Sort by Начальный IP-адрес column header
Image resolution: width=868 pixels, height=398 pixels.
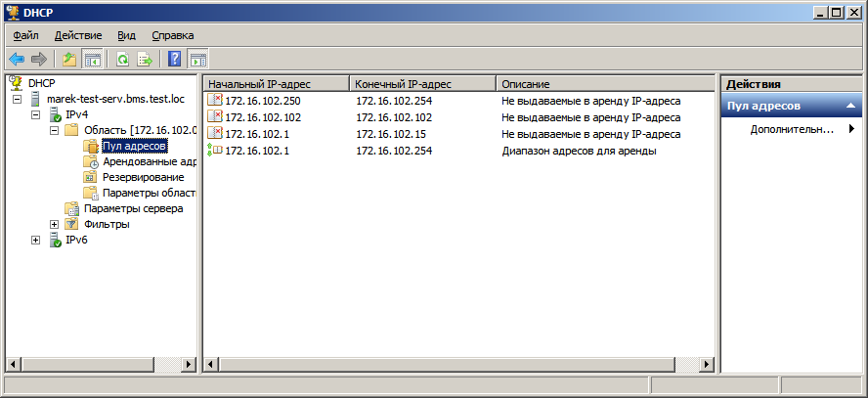tap(277, 84)
